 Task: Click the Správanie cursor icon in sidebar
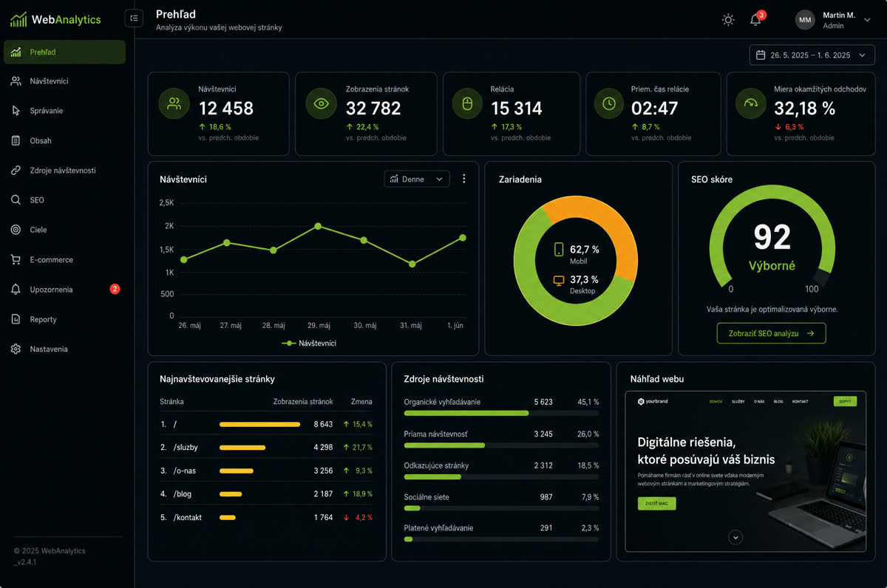click(16, 111)
